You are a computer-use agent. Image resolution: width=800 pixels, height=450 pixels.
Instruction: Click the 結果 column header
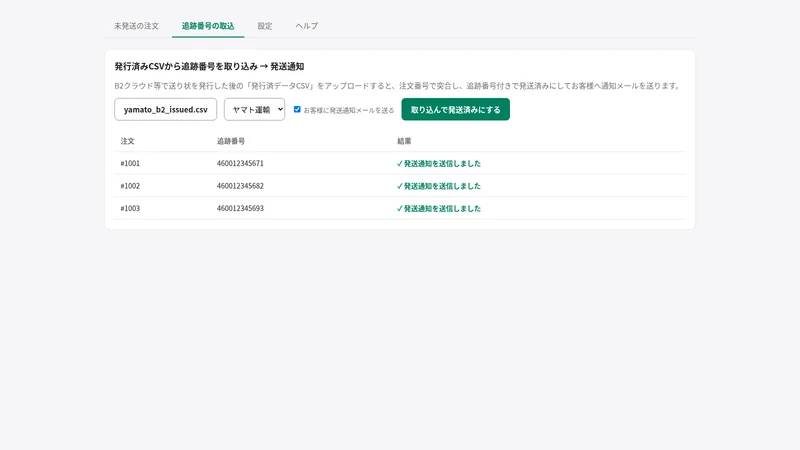click(x=404, y=141)
